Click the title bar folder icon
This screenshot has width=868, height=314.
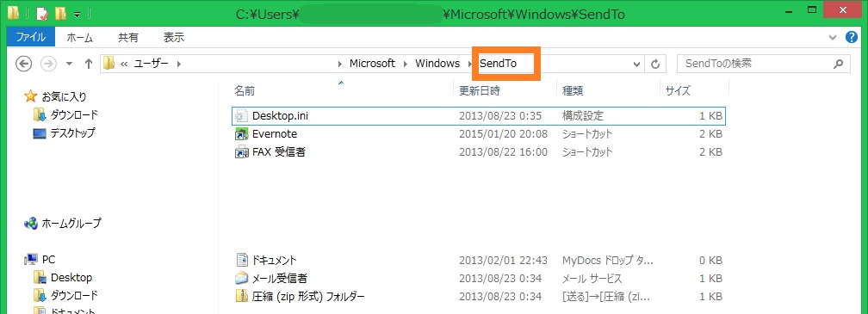[13, 13]
